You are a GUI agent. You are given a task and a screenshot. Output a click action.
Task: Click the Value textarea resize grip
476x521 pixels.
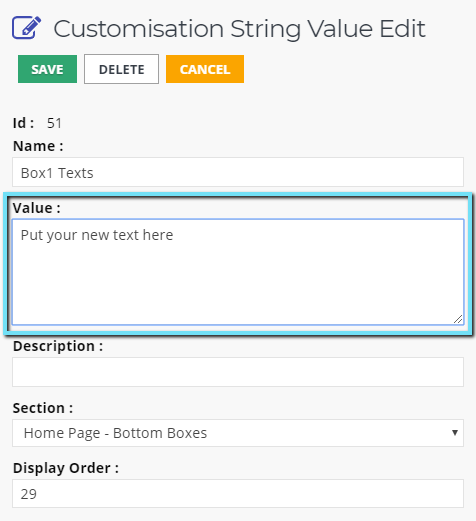458,319
